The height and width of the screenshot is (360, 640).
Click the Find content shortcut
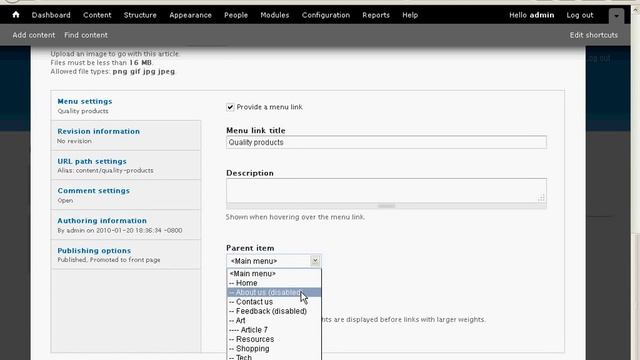point(86,35)
